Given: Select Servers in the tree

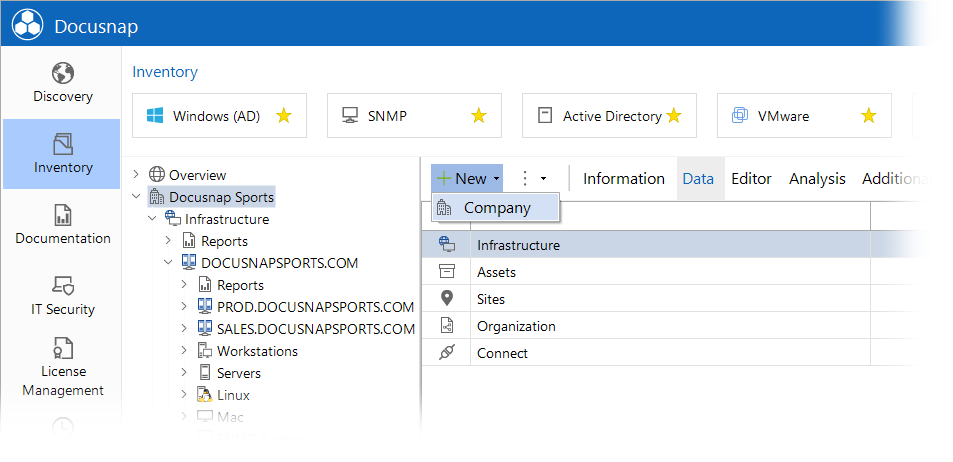Looking at the screenshot, I should (239, 373).
